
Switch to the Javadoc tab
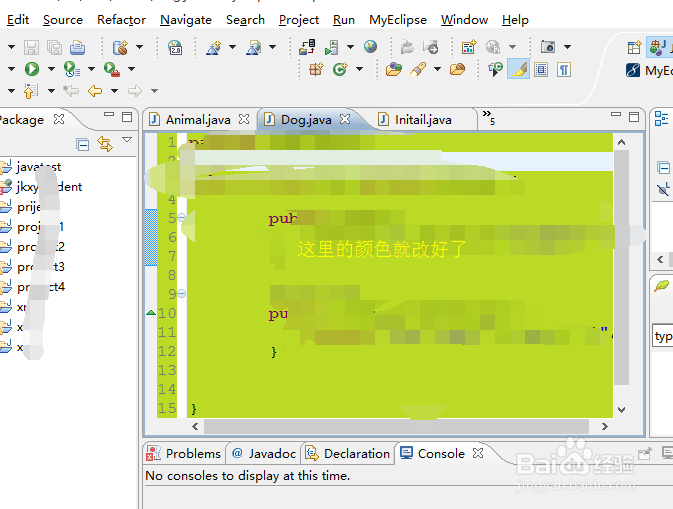click(264, 454)
